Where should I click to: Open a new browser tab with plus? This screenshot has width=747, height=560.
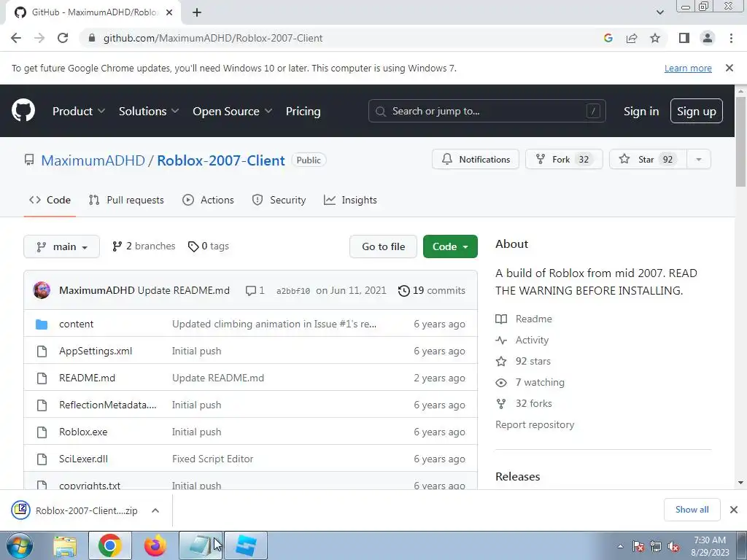pyautogui.click(x=197, y=12)
